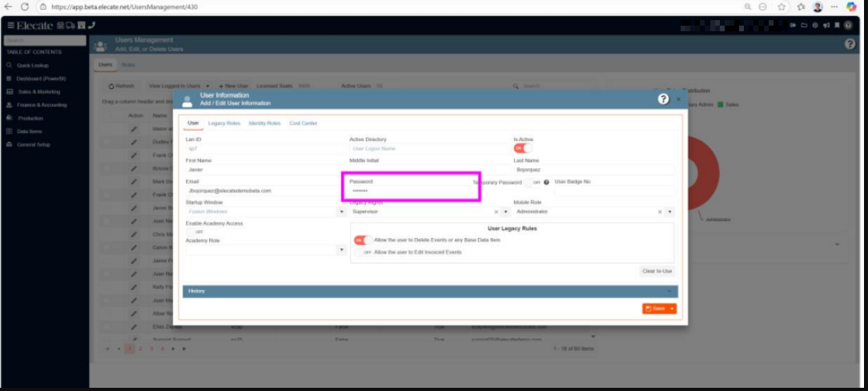Click the green Sales legend swatch
The width and height of the screenshot is (868, 391).
(721, 105)
